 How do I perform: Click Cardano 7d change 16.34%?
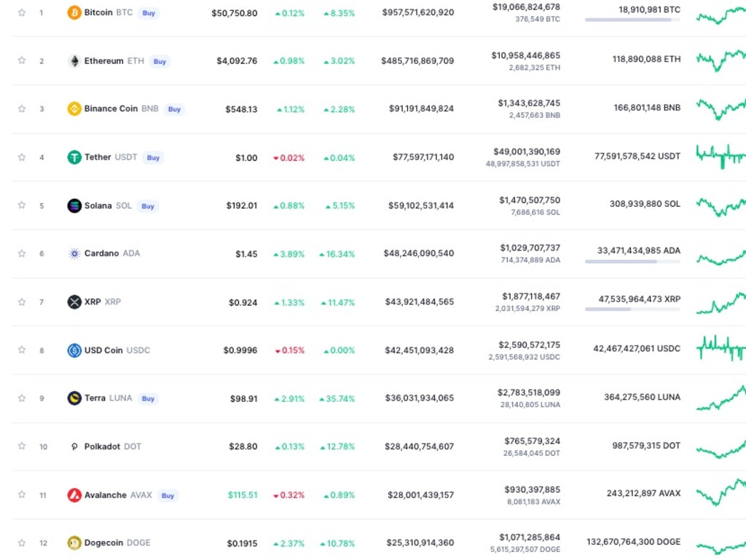coord(337,254)
